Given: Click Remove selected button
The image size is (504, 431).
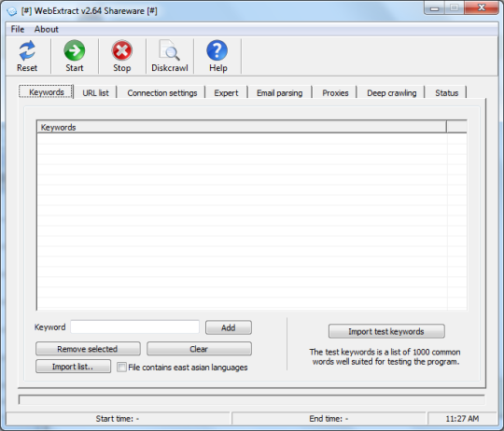Looking at the screenshot, I should click(88, 349).
